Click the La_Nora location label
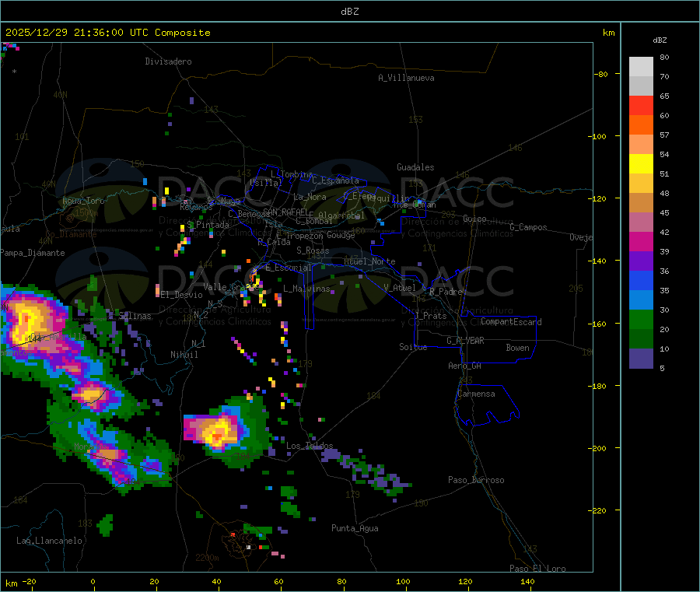The width and height of the screenshot is (700, 592). coord(310,197)
